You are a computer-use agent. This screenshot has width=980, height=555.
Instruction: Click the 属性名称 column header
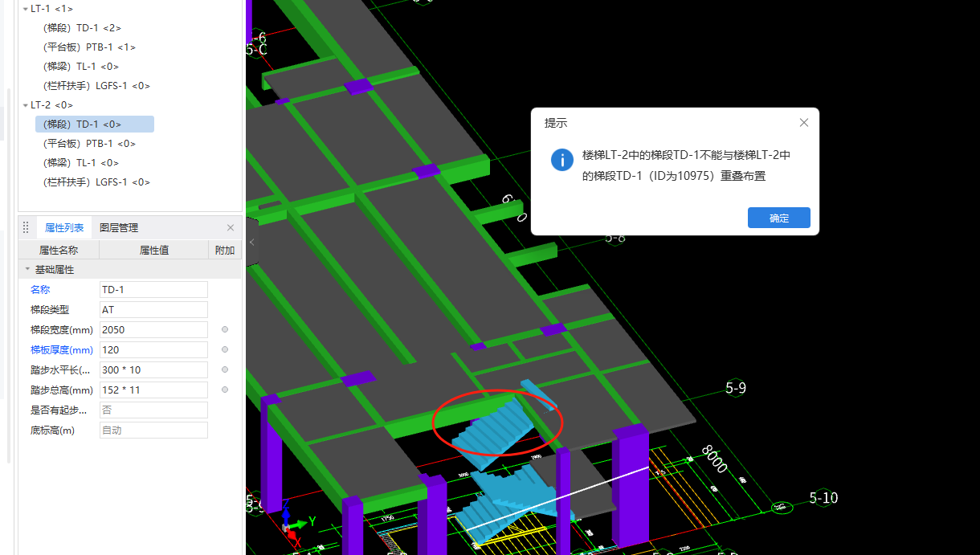pos(59,251)
